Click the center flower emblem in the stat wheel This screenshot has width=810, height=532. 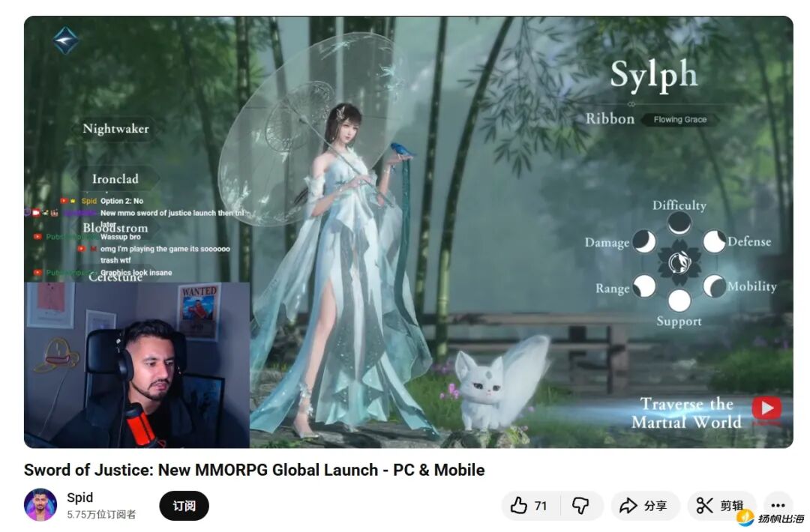tap(679, 263)
